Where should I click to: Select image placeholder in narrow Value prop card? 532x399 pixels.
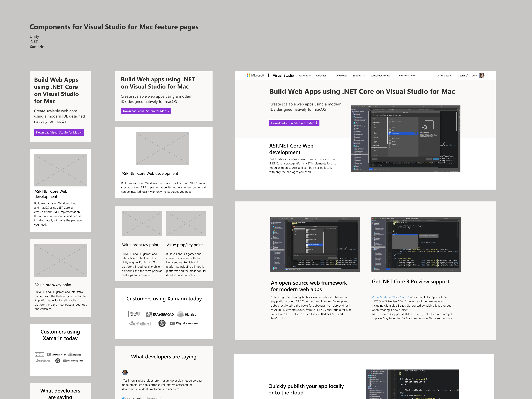point(61,260)
